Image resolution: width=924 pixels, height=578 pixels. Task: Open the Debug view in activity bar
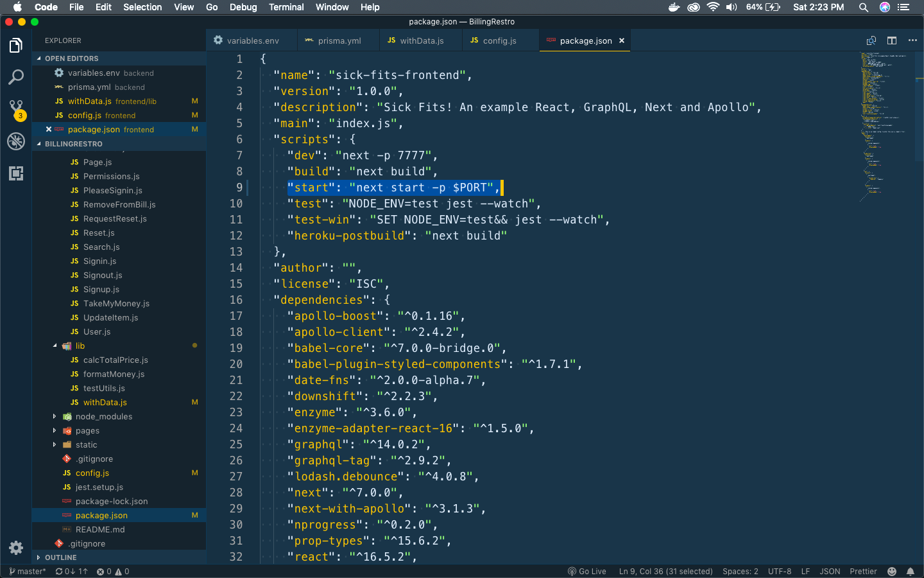[x=16, y=141]
